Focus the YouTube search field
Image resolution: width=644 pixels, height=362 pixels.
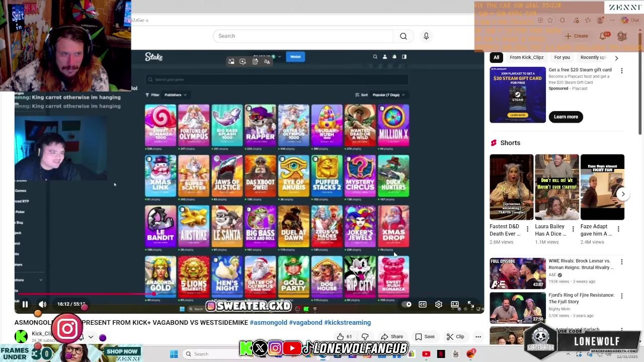click(x=303, y=36)
